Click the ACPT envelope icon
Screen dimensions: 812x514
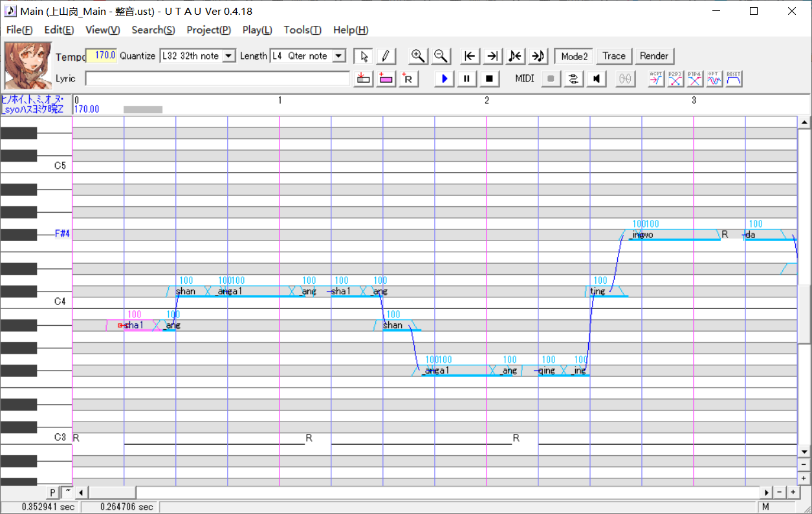(656, 79)
